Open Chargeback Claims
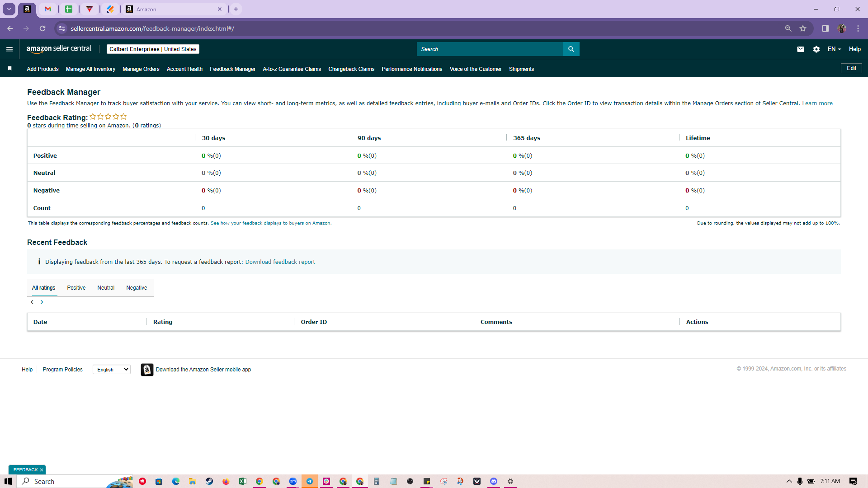This screenshot has height=488, width=868. pyautogui.click(x=351, y=69)
